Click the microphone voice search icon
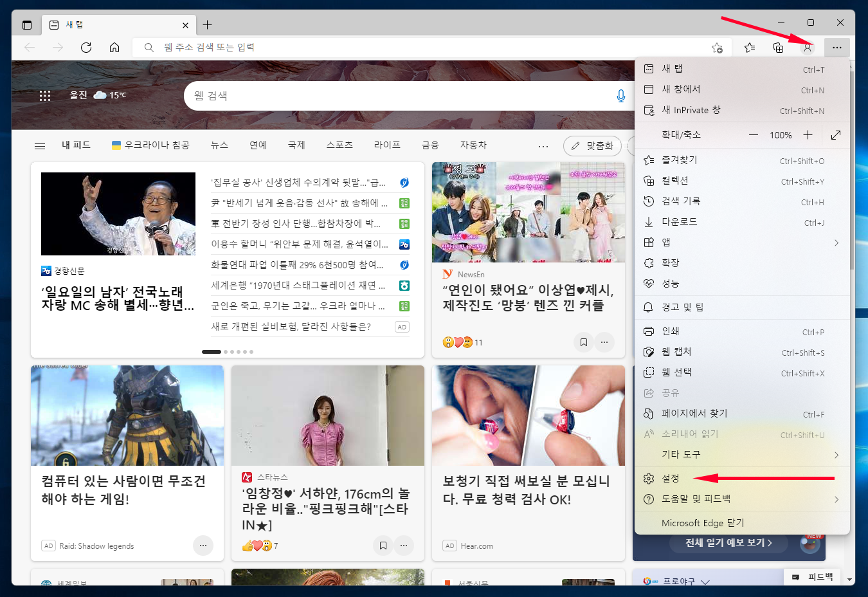 620,96
